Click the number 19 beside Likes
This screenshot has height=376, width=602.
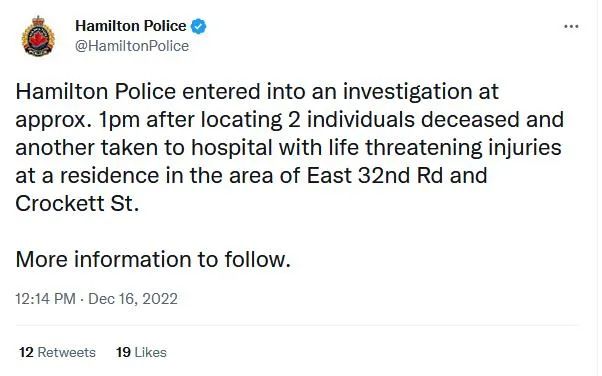[124, 352]
